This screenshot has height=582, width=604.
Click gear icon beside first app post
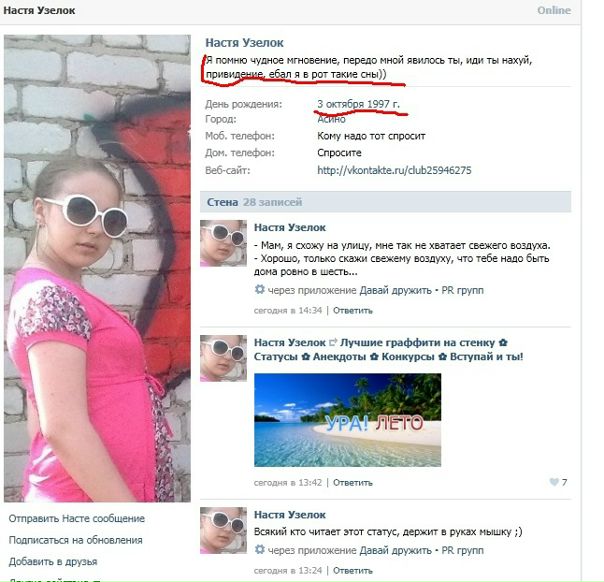[x=260, y=289]
